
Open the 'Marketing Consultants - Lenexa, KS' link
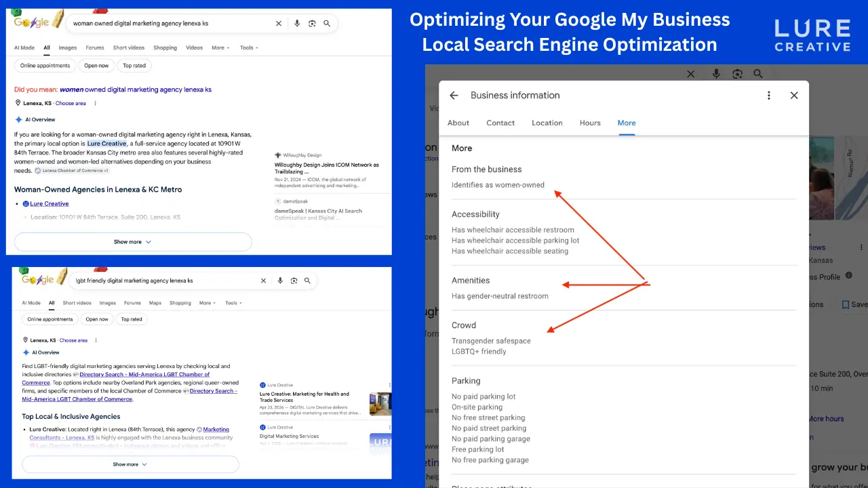tap(129, 434)
